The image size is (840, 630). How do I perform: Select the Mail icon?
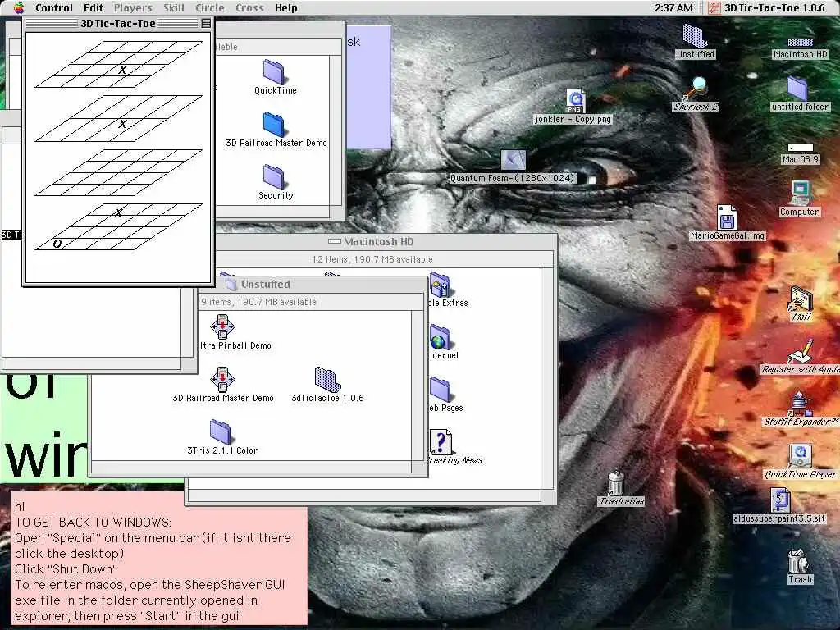pyautogui.click(x=801, y=304)
